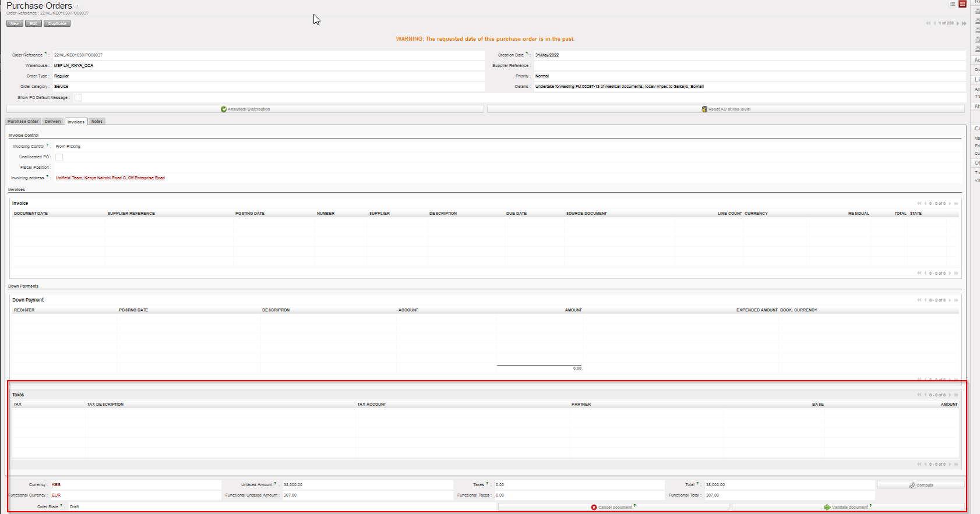The image size is (980, 514).
Task: Toggle the Unallocated PO checkbox
Action: pyautogui.click(x=59, y=157)
